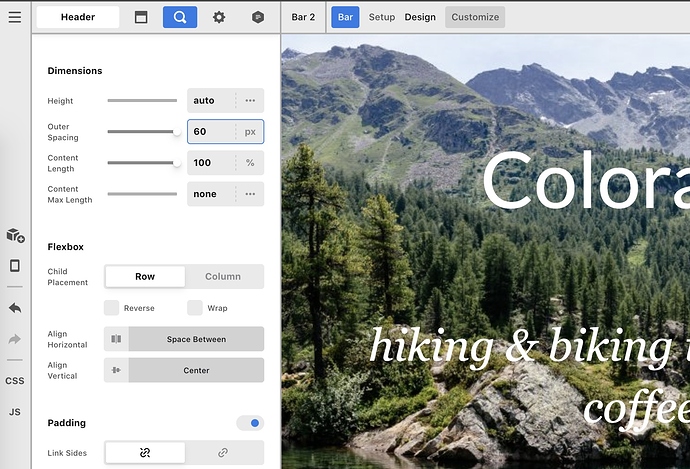Click the layout window icon
The width and height of the screenshot is (690, 469).
tap(141, 17)
